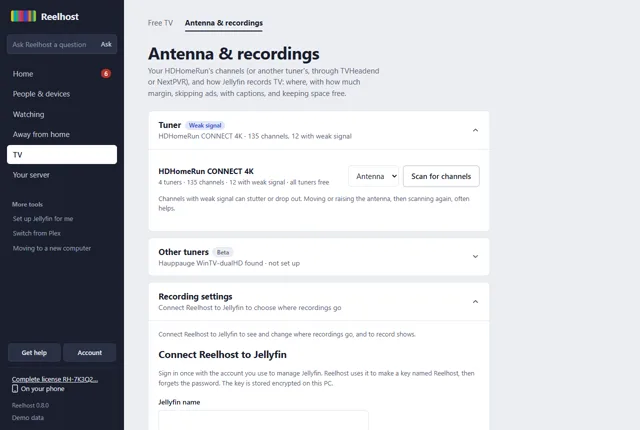Image resolution: width=640 pixels, height=430 pixels.
Task: Select the Antenna & recordings tab
Action: [x=224, y=23]
